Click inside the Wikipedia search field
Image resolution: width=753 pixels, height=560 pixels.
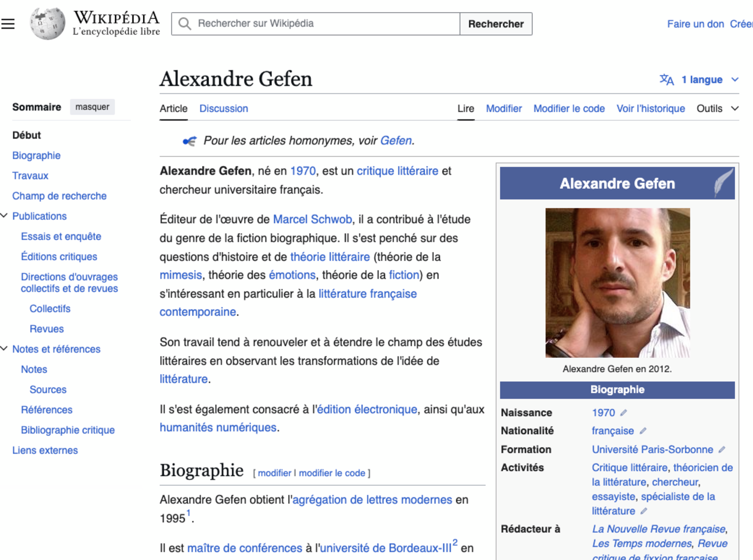click(325, 24)
